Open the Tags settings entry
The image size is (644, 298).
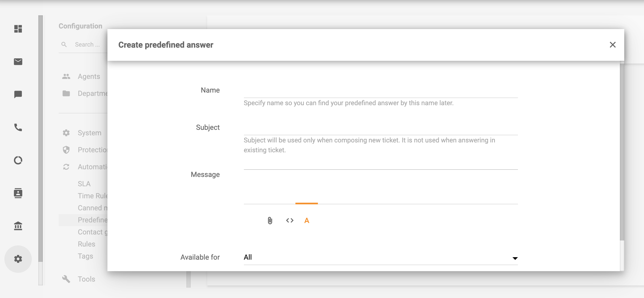pyautogui.click(x=85, y=256)
